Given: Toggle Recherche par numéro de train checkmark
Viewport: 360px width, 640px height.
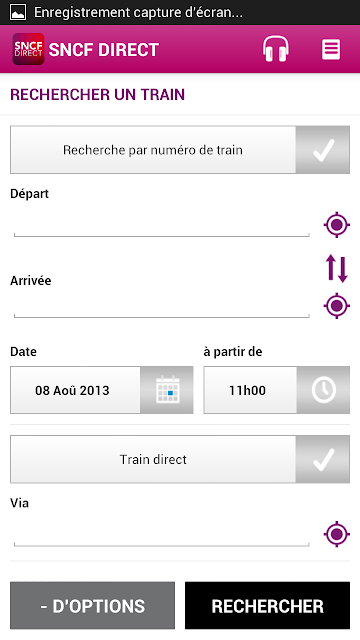Looking at the screenshot, I should tap(322, 150).
